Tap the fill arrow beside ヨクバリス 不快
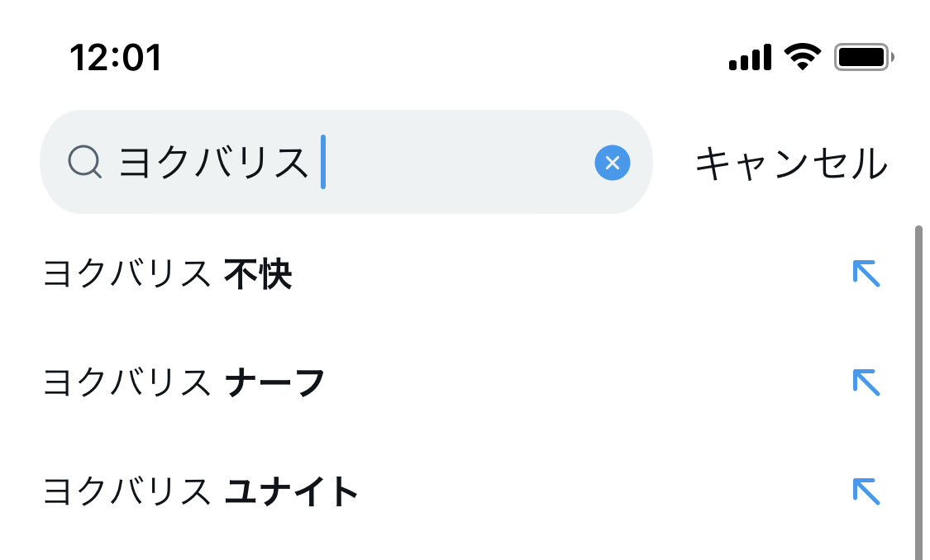This screenshot has width=930, height=560. [866, 273]
